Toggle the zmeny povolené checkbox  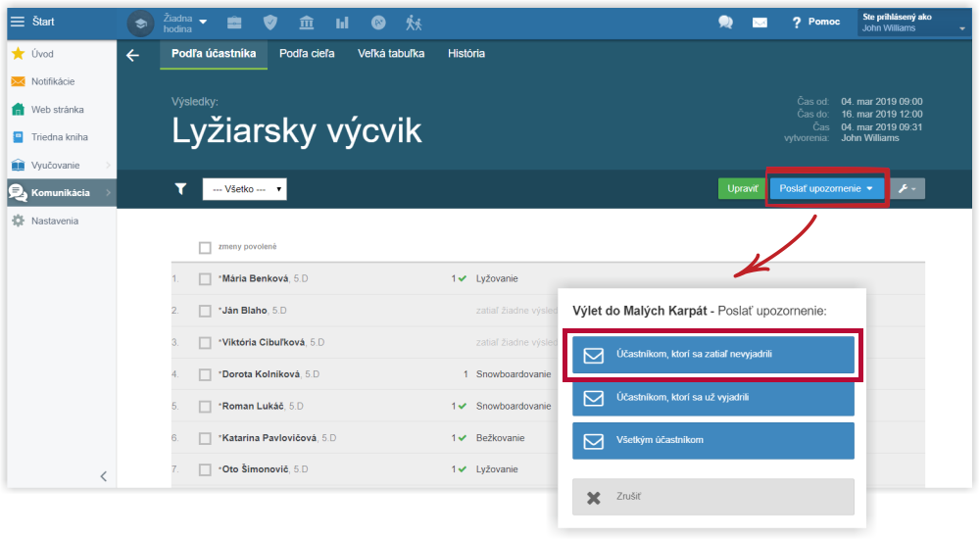(205, 248)
